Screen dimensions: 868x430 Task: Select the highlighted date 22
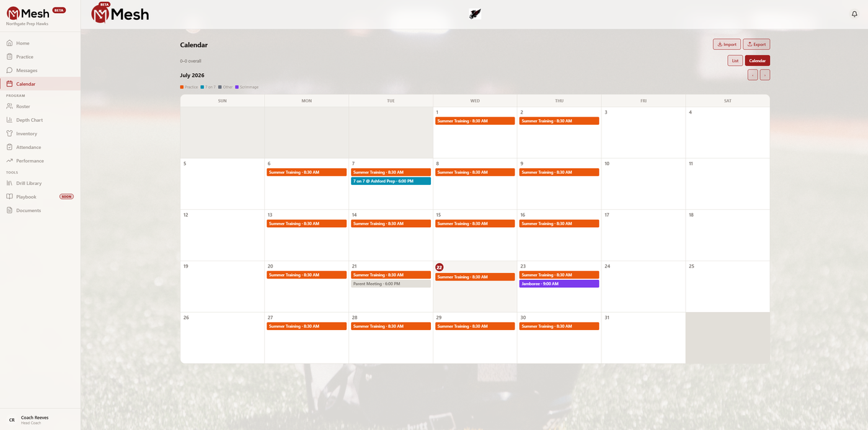click(x=440, y=267)
